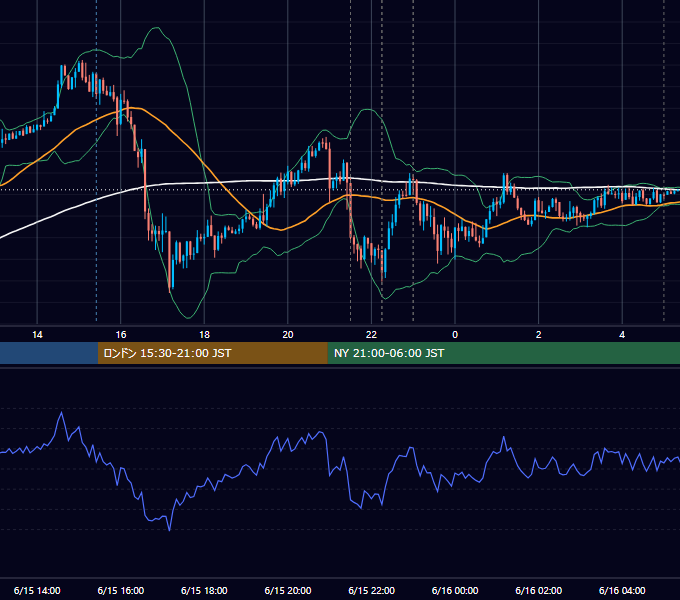The width and height of the screenshot is (680, 600).
Task: Click the 0 label on upper time axis
Action: [455, 335]
